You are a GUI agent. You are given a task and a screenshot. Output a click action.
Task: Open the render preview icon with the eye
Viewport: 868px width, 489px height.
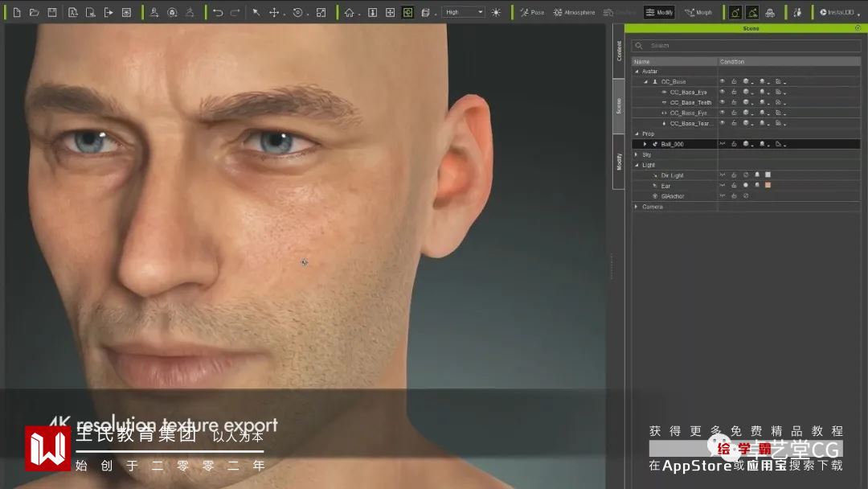click(x=127, y=12)
